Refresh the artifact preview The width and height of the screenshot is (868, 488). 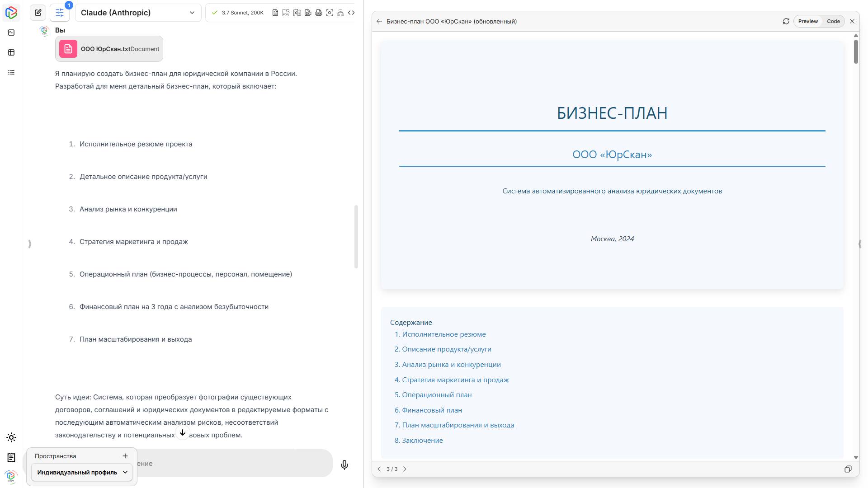click(x=786, y=21)
